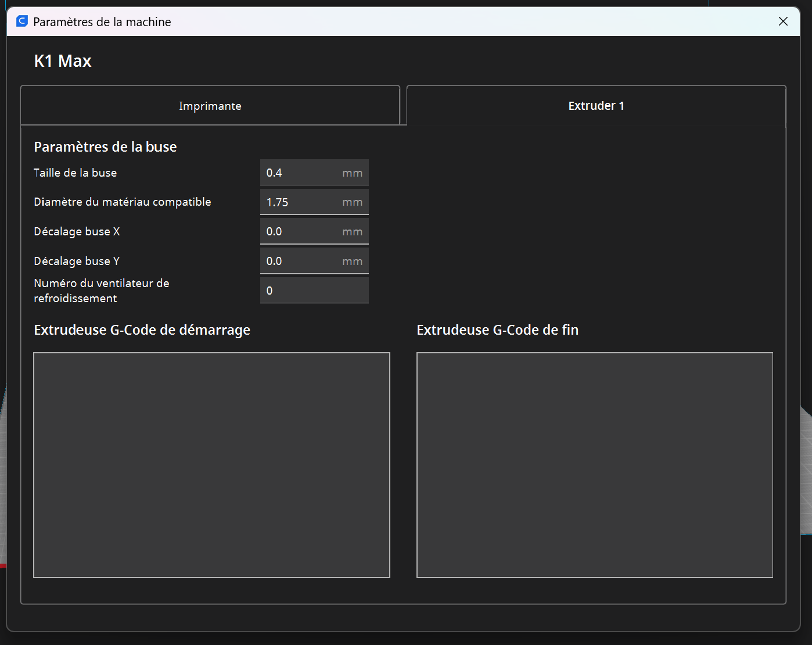Click the Paramètres de la machine window title
This screenshot has height=645, width=812.
coord(102,22)
